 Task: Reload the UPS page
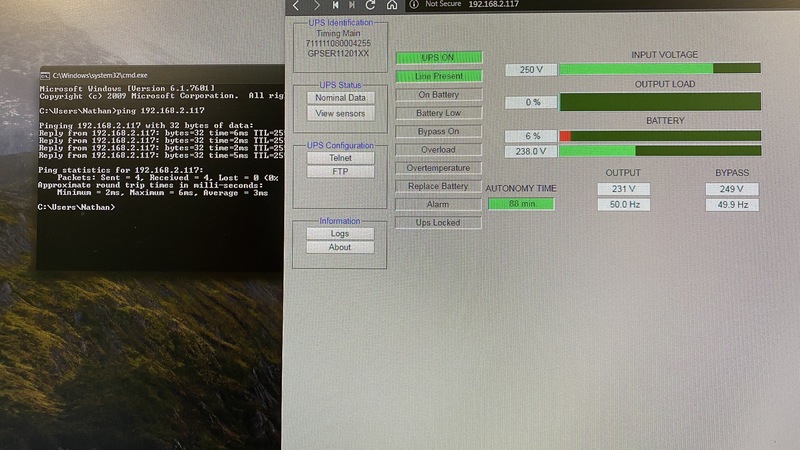tap(370, 5)
